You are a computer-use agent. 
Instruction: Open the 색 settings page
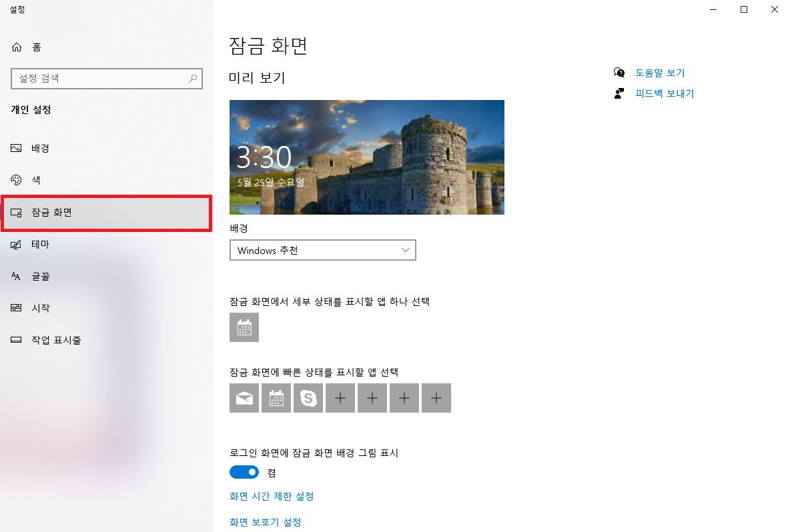(x=107, y=180)
